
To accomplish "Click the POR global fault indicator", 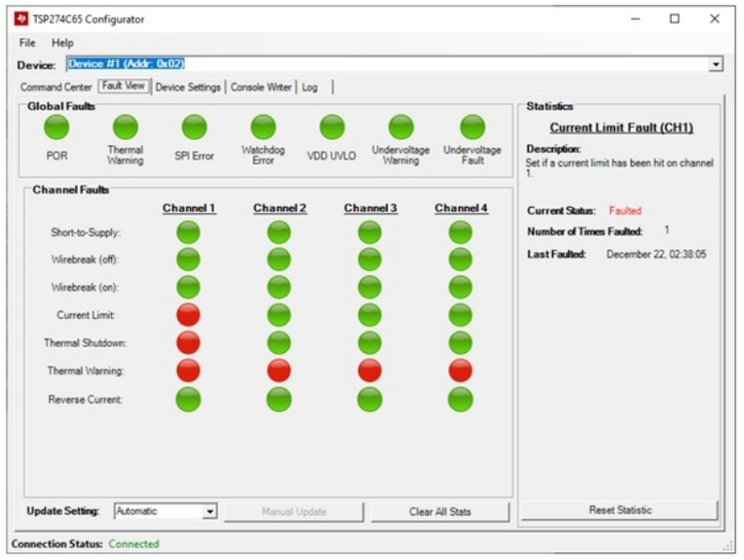I will click(57, 127).
